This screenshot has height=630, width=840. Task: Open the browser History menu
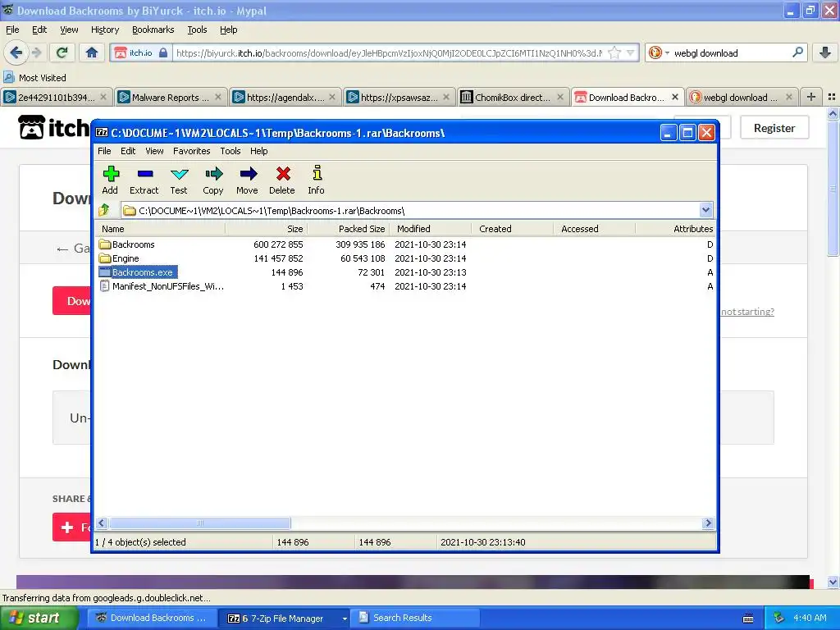click(104, 30)
